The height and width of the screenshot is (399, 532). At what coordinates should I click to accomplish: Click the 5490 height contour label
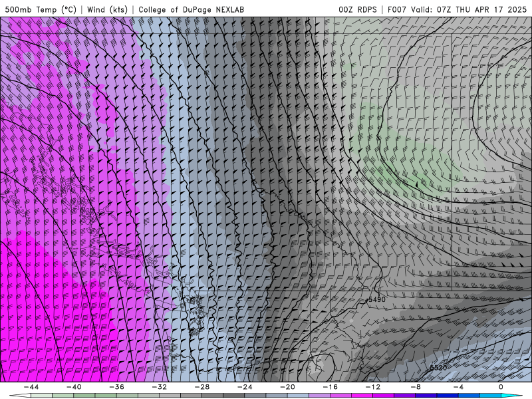pyautogui.click(x=376, y=300)
